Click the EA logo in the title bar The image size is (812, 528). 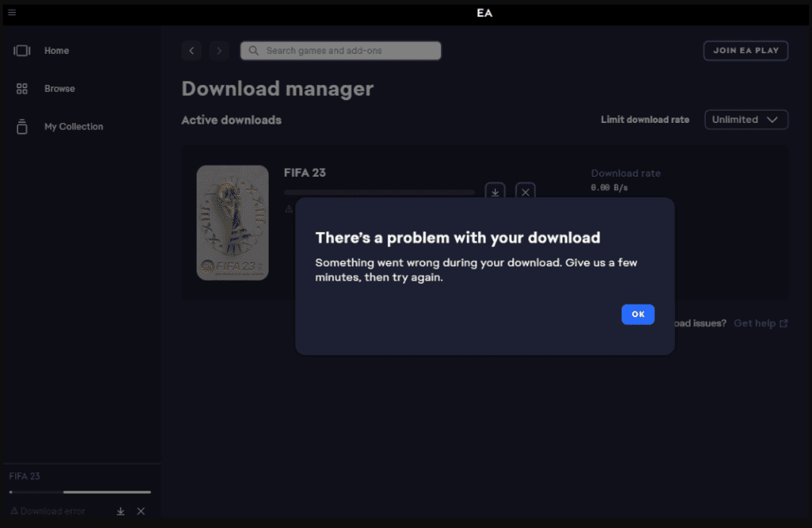click(485, 13)
